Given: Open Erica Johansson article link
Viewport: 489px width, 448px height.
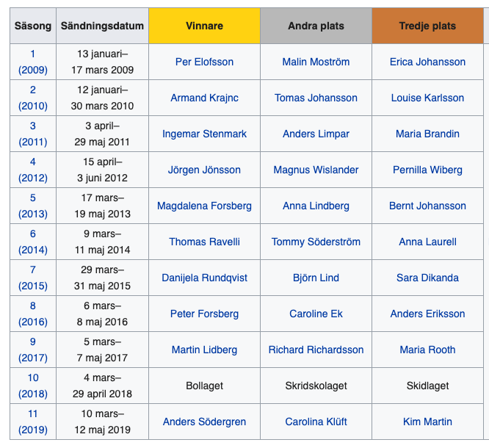Looking at the screenshot, I should click(x=427, y=62).
